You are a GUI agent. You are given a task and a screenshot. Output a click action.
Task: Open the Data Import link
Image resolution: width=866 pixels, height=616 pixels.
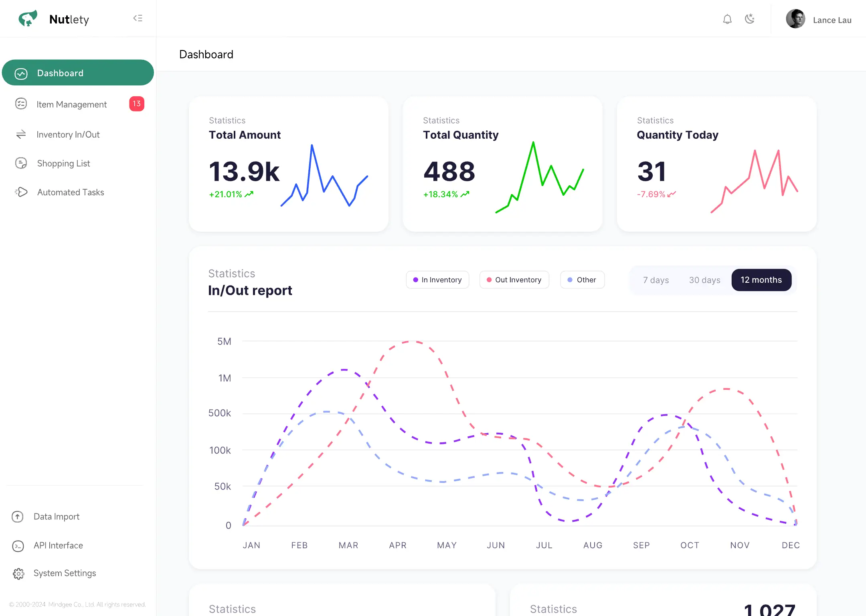(x=56, y=517)
